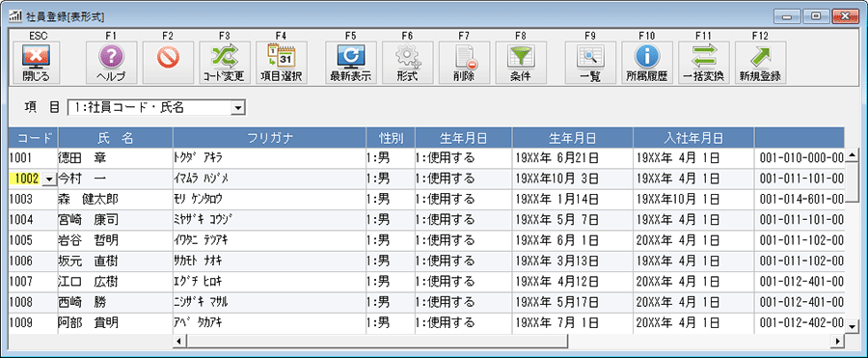Click the cell 001-014-601-00
The height and width of the screenshot is (358, 868).
tap(800, 199)
